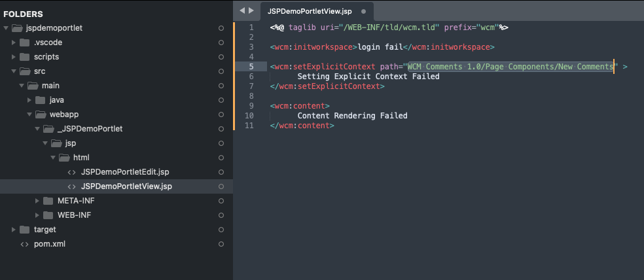
Task: Click the html open-folder icon
Action: (x=63, y=158)
